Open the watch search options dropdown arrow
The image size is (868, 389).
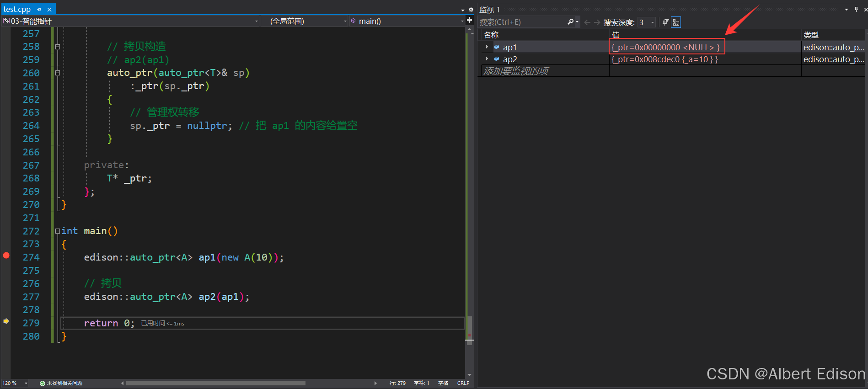(x=577, y=22)
